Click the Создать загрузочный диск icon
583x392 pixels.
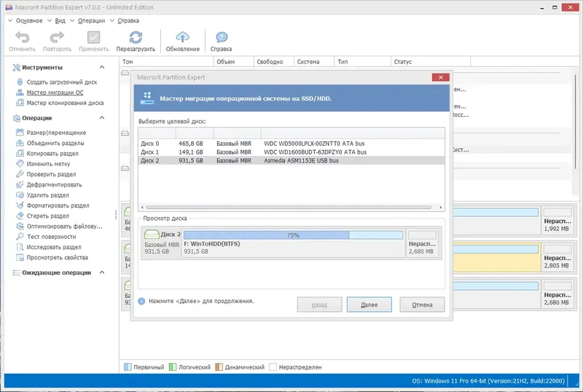20,82
